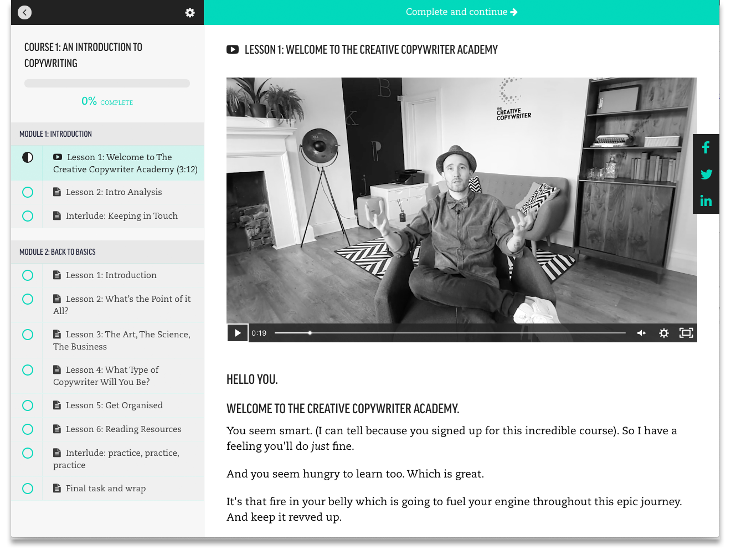Open Module 2 Lesson 1: Introduction
731x560 pixels.
point(107,275)
